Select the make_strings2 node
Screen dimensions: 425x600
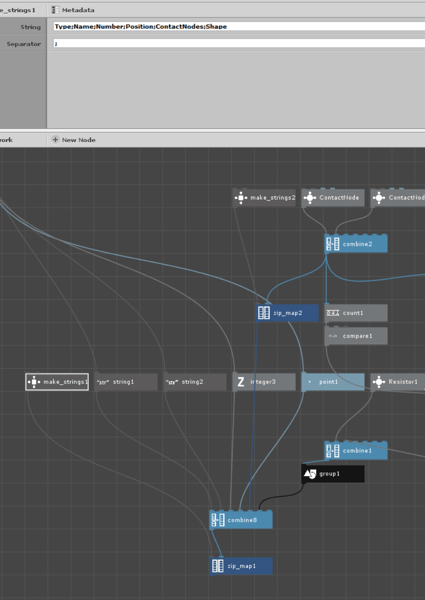pos(264,198)
